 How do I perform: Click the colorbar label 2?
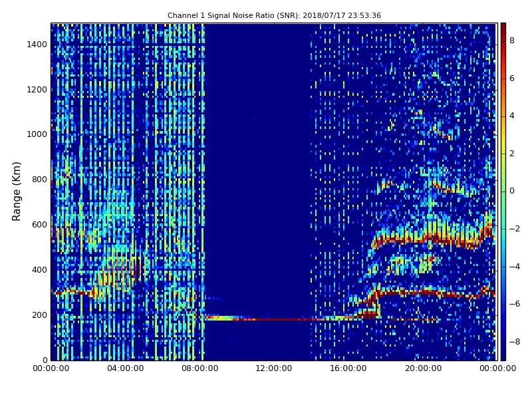click(x=512, y=154)
